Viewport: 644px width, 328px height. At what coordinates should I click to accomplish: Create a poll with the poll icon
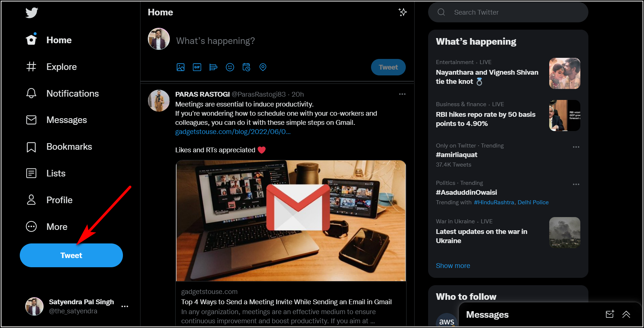point(213,67)
